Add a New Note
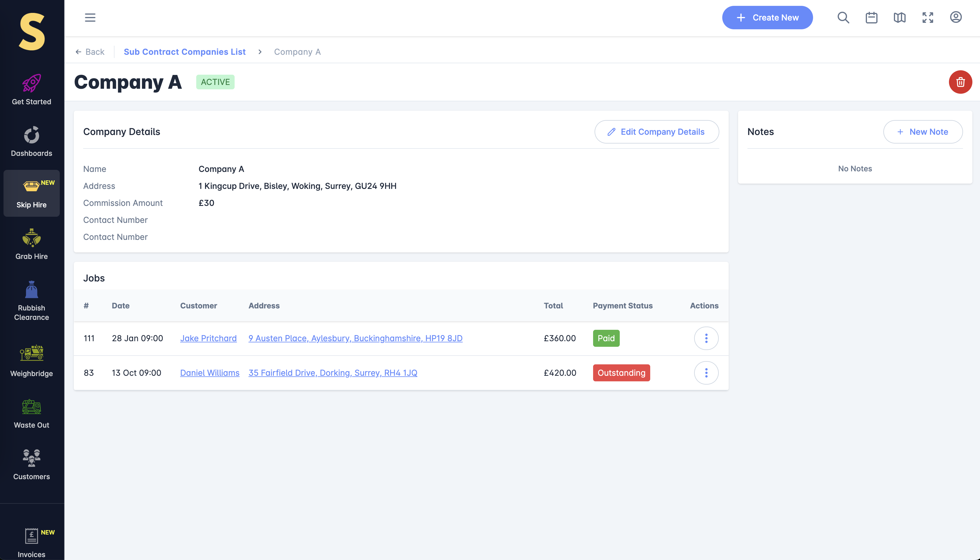Image resolution: width=980 pixels, height=560 pixels. point(923,132)
